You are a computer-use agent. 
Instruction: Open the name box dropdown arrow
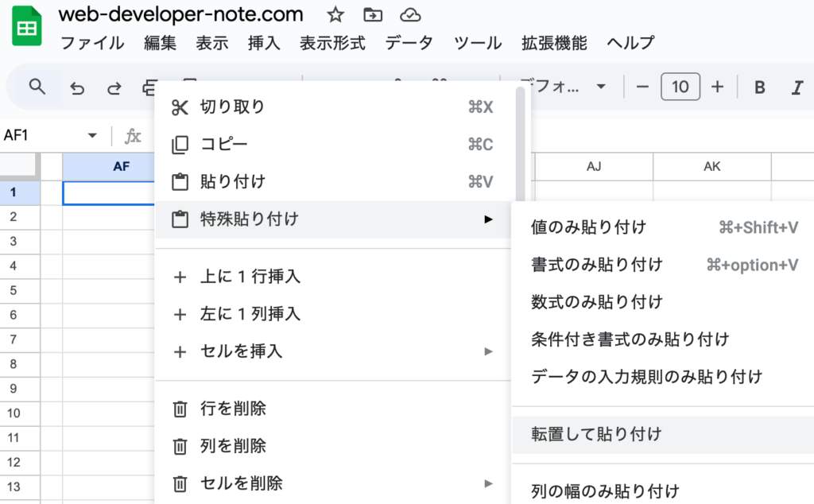(x=92, y=136)
